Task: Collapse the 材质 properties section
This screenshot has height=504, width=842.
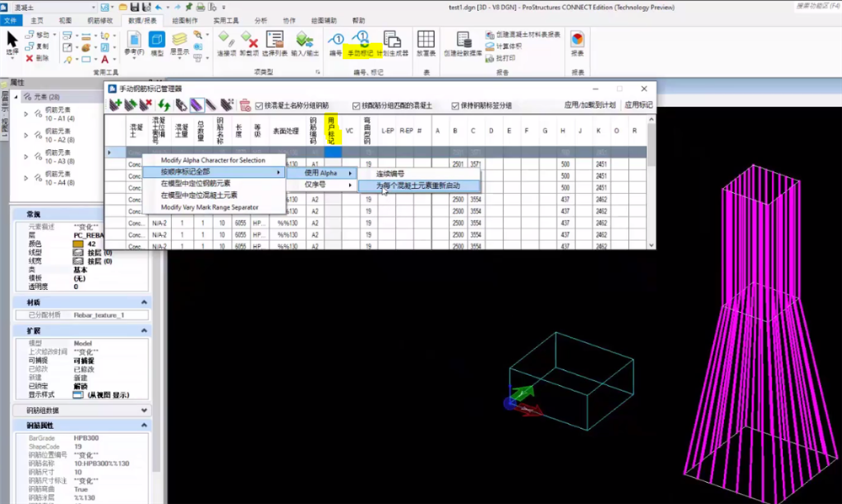Action: 144,303
